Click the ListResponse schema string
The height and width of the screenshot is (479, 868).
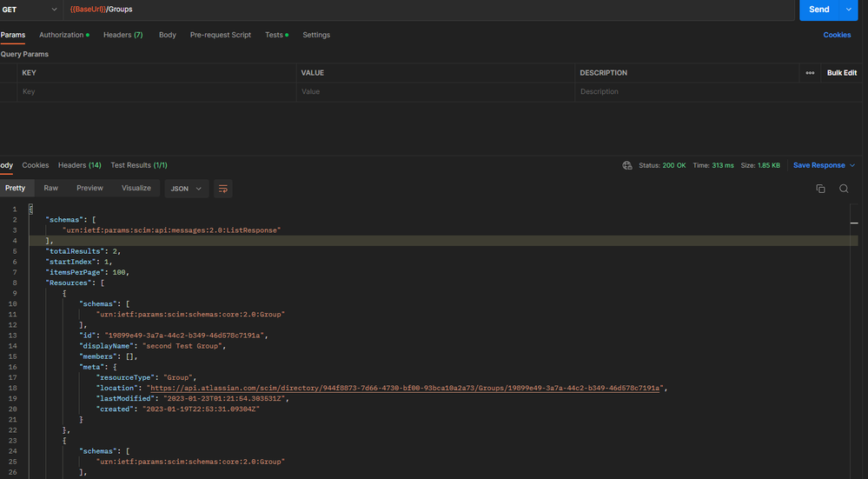tap(172, 230)
